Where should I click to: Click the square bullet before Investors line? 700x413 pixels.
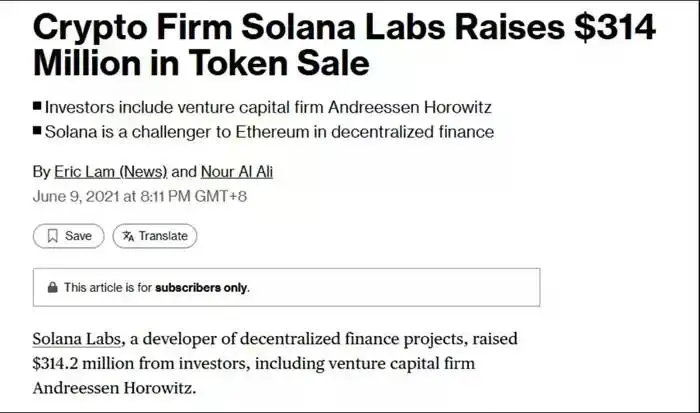coord(37,106)
